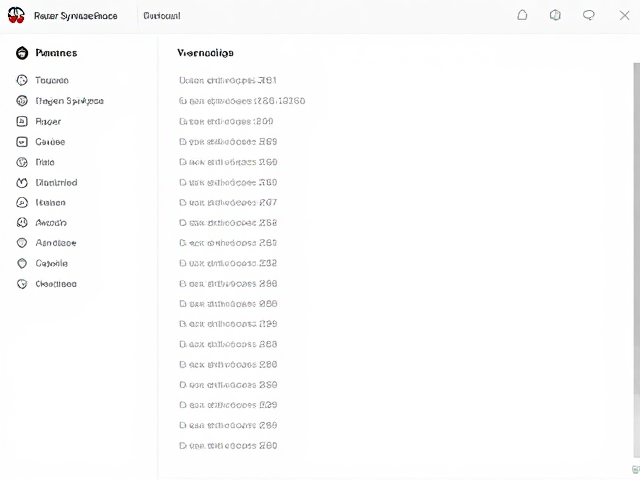Click the icon beside "Aweoib"
Image resolution: width=640 pixels, height=480 pixels.
[x=22, y=222]
